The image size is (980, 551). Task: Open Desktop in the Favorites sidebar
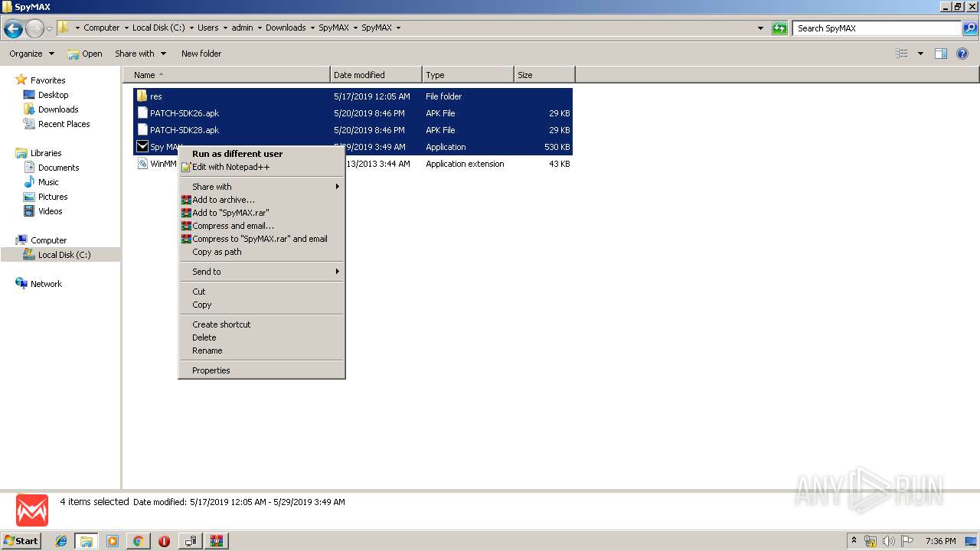tap(45, 95)
